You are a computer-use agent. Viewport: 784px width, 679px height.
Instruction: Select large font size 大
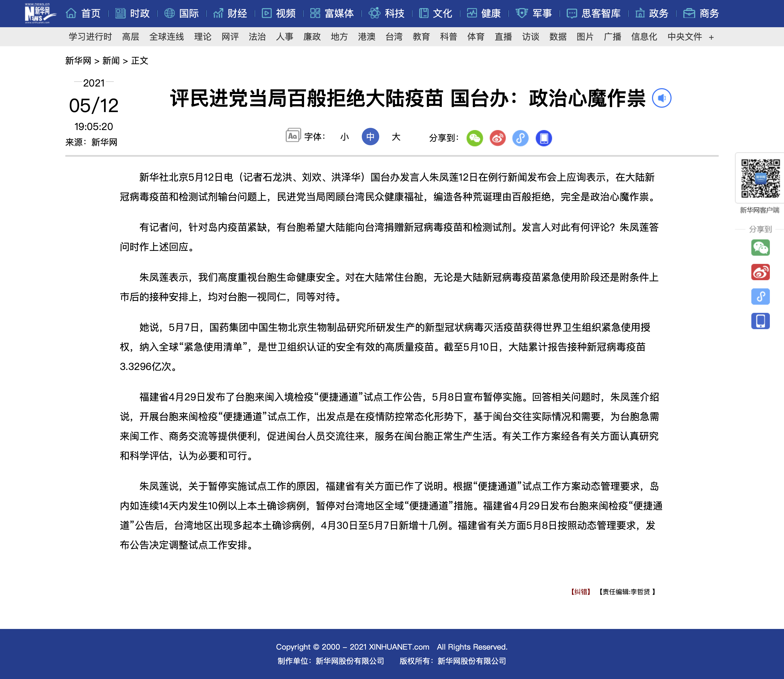(396, 137)
